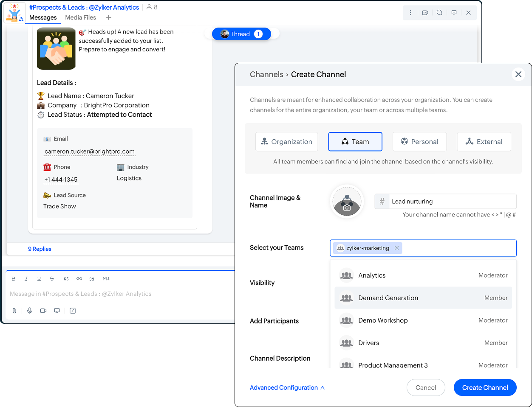
Task: Click the screen share icon in composer
Action: 57,311
